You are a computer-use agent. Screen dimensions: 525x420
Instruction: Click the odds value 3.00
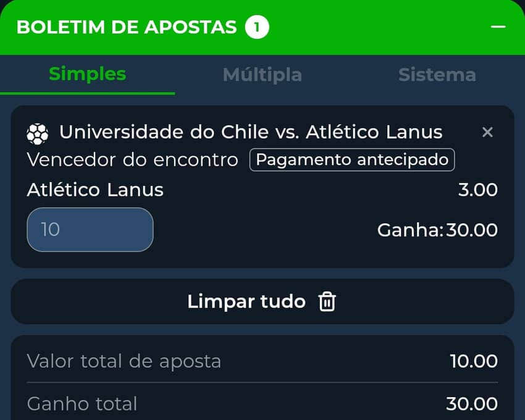pyautogui.click(x=478, y=190)
